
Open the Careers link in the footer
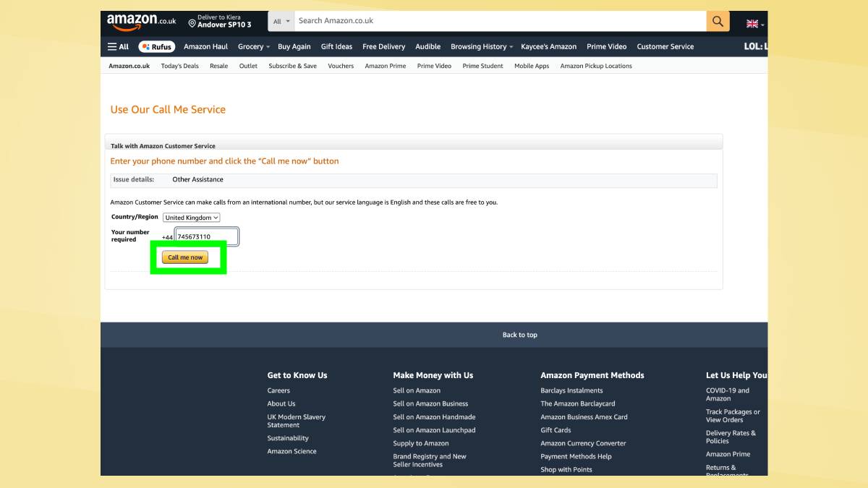click(279, 390)
